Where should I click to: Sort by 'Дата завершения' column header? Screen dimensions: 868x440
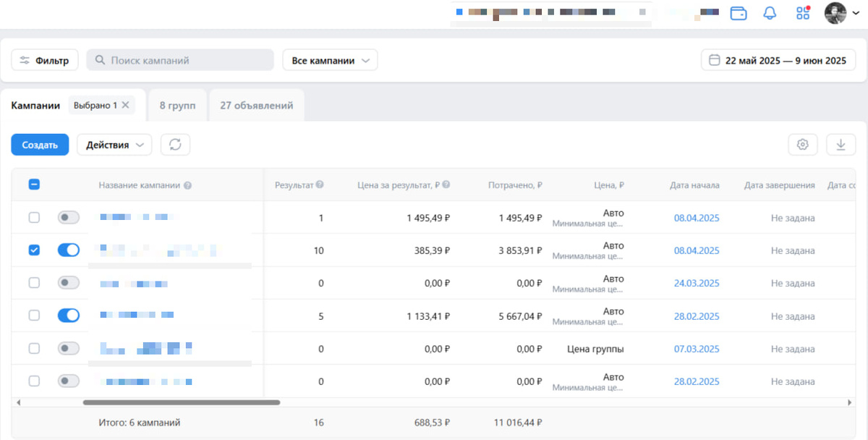pyautogui.click(x=780, y=185)
